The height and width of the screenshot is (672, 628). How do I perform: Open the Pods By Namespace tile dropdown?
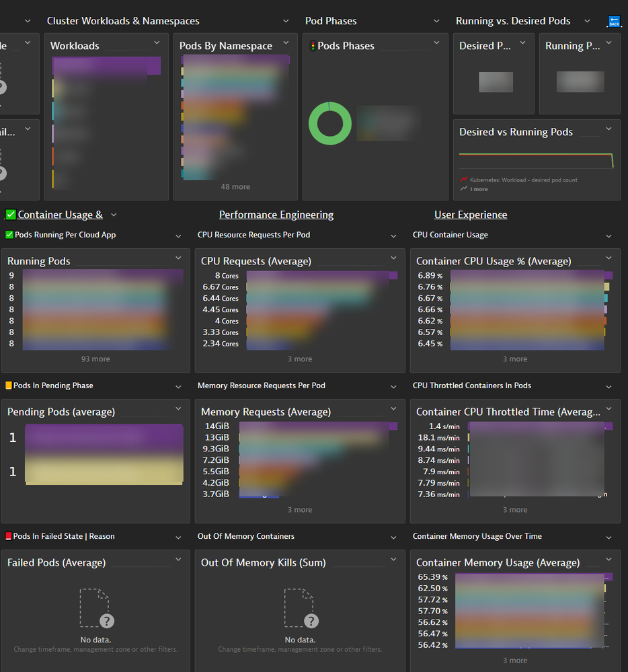286,42
